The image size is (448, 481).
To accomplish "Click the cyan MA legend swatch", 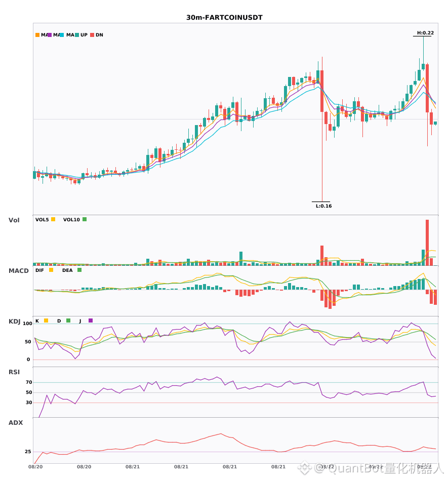I will pos(62,35).
